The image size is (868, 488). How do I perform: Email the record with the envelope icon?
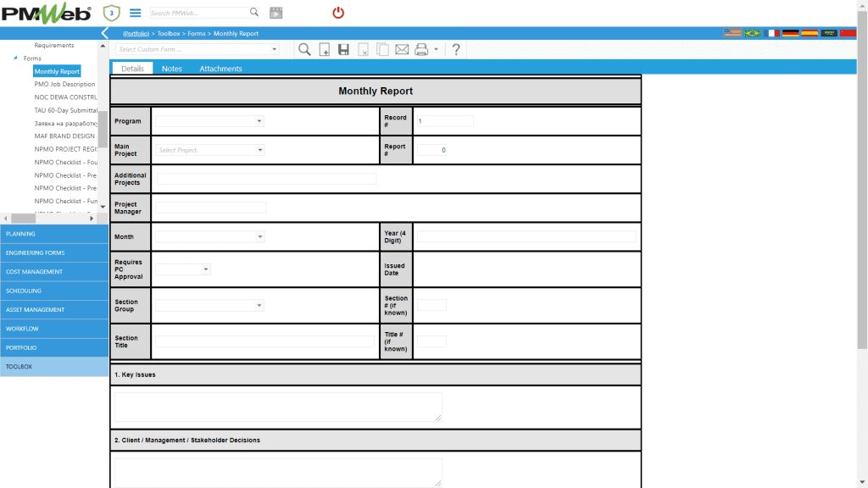(402, 49)
